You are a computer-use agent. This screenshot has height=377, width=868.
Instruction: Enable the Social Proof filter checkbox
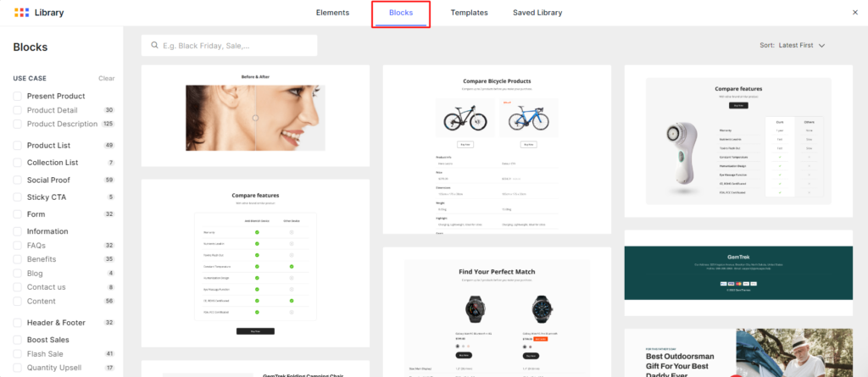(x=17, y=180)
